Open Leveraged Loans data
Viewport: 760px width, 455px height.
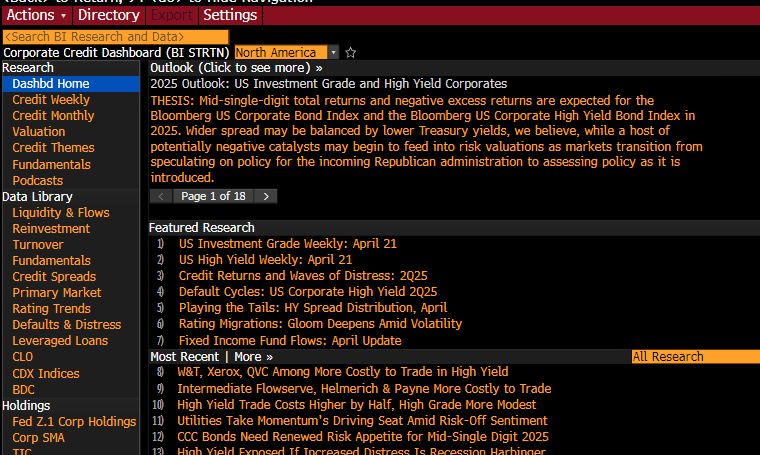[x=60, y=341]
